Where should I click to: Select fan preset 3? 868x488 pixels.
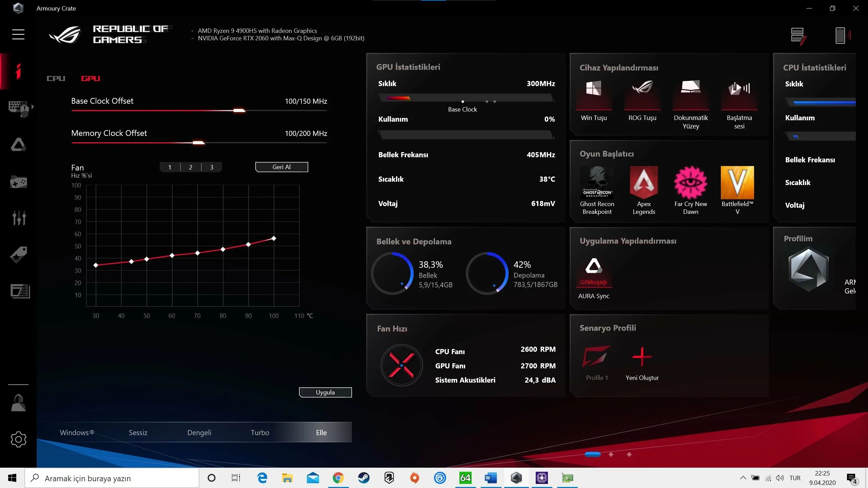(212, 167)
